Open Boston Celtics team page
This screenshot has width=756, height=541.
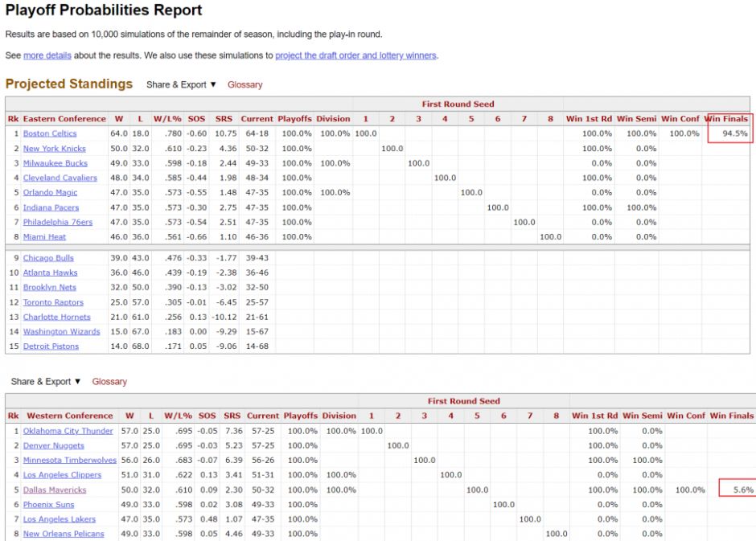click(x=50, y=133)
